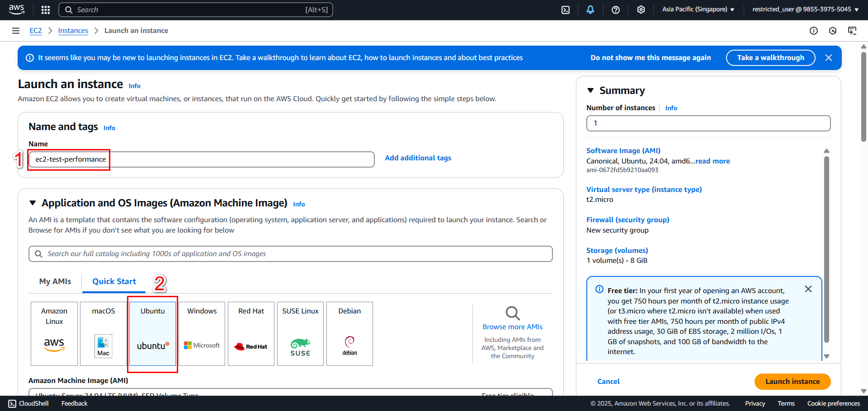Image resolution: width=868 pixels, height=411 pixels.
Task: Open the notifications bell
Action: point(590,9)
